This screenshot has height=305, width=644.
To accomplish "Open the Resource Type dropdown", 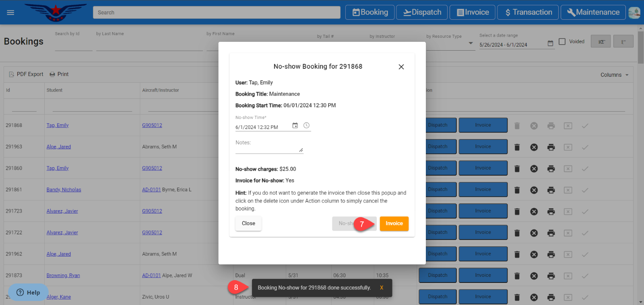I will pos(471,43).
